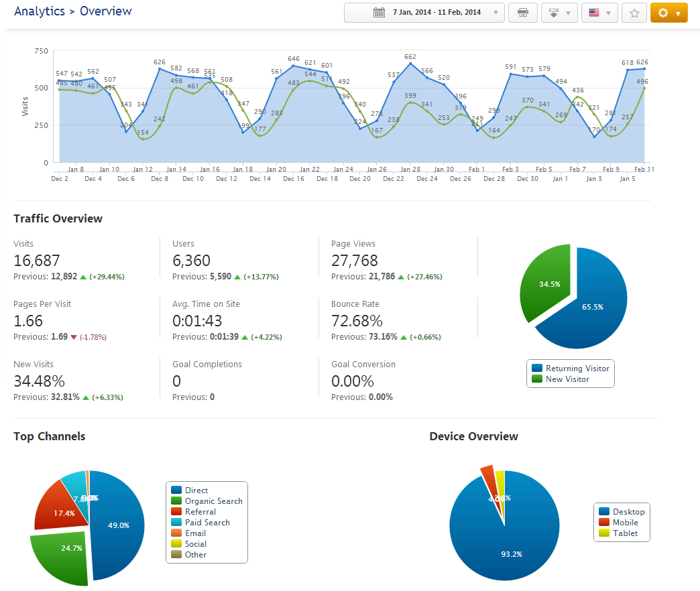Click the star favorite icon

click(x=634, y=13)
